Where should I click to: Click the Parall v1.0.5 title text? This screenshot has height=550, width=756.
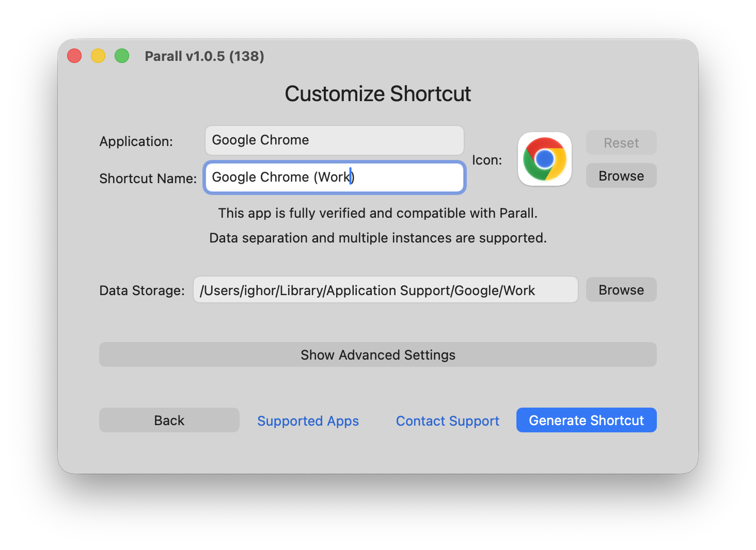(204, 56)
